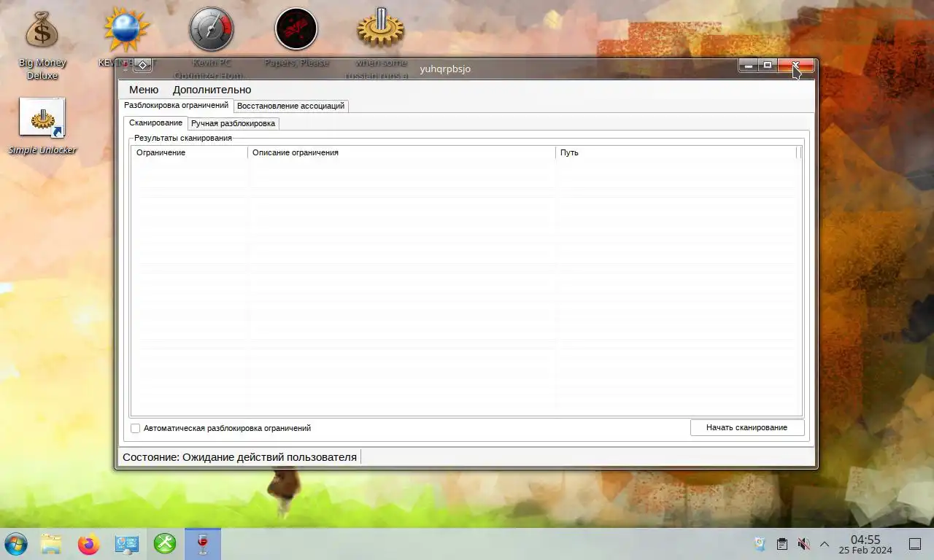
Task: Click the diamond button in the window title bar
Action: [142, 65]
